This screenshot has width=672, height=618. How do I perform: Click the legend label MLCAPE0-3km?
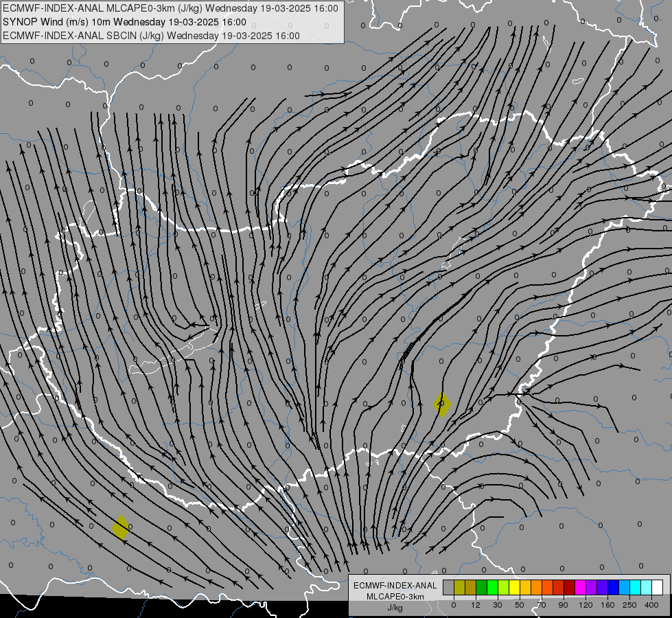[395, 597]
